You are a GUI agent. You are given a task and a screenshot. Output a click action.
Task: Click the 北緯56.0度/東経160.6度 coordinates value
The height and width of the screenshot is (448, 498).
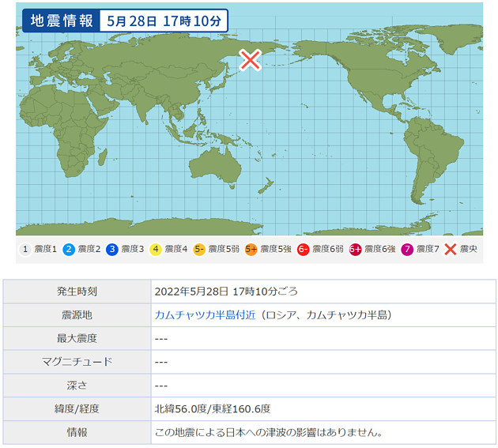212,409
